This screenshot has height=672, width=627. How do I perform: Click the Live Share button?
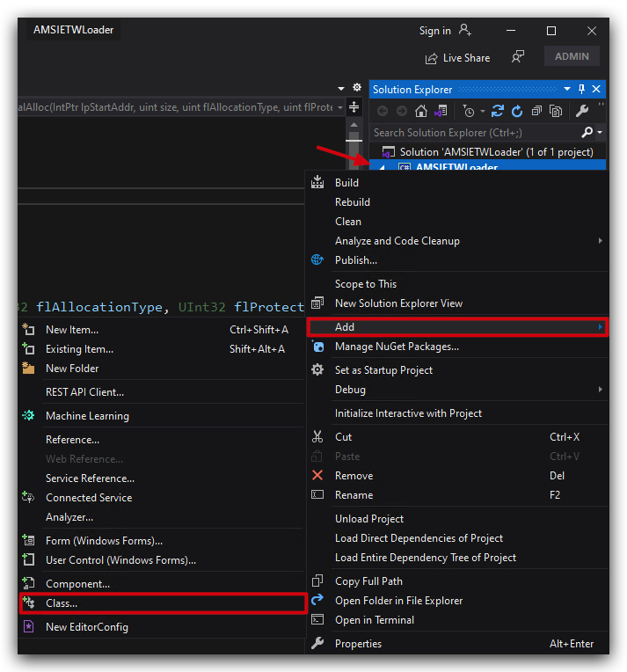click(457, 58)
